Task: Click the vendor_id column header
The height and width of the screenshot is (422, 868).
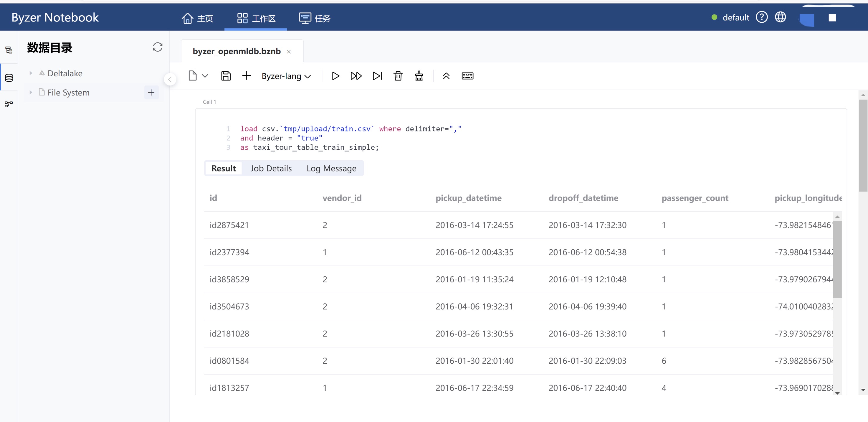Action: (x=342, y=198)
